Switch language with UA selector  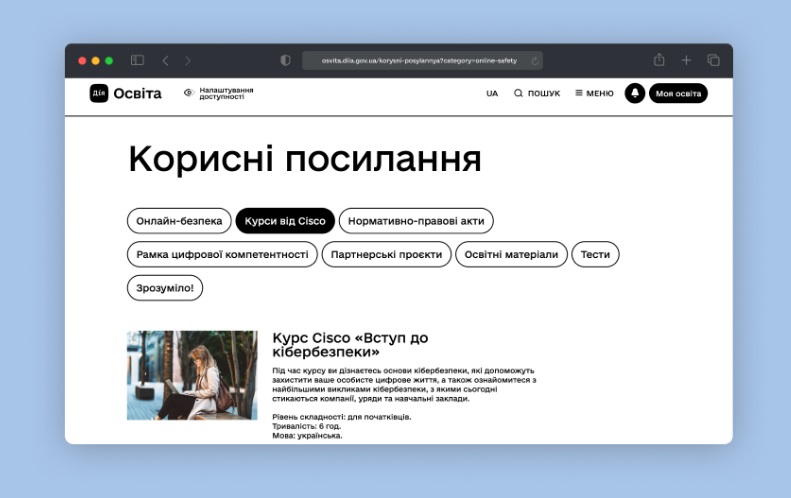click(492, 93)
